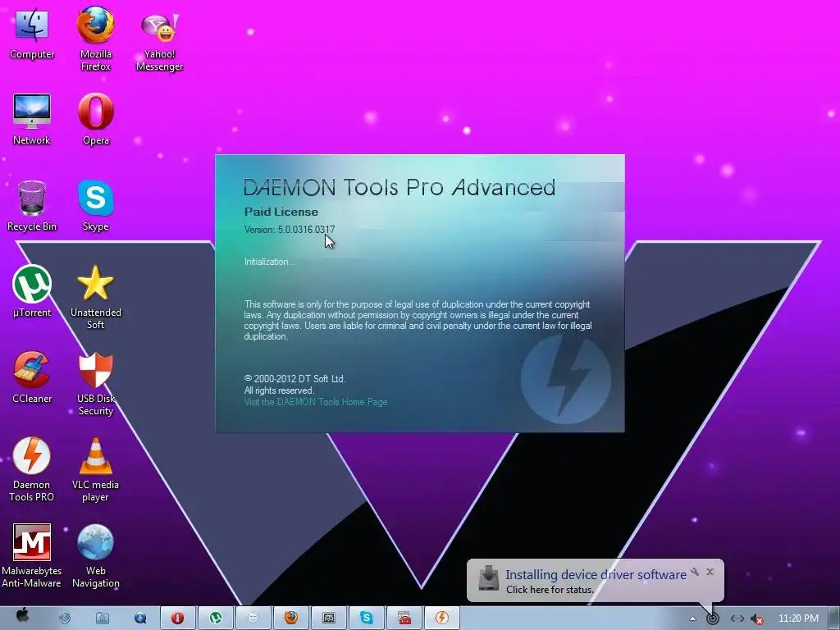Launch Mozilla Firefox from the desktop
Image resolution: width=840 pixels, height=630 pixels.
95,39
